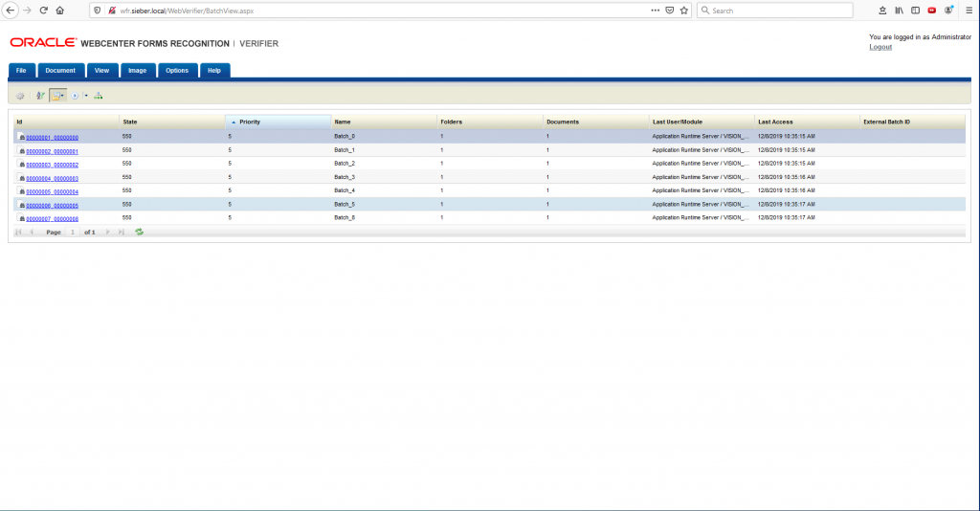
Task: Open the Firefox hamburger menu
Action: 969,11
